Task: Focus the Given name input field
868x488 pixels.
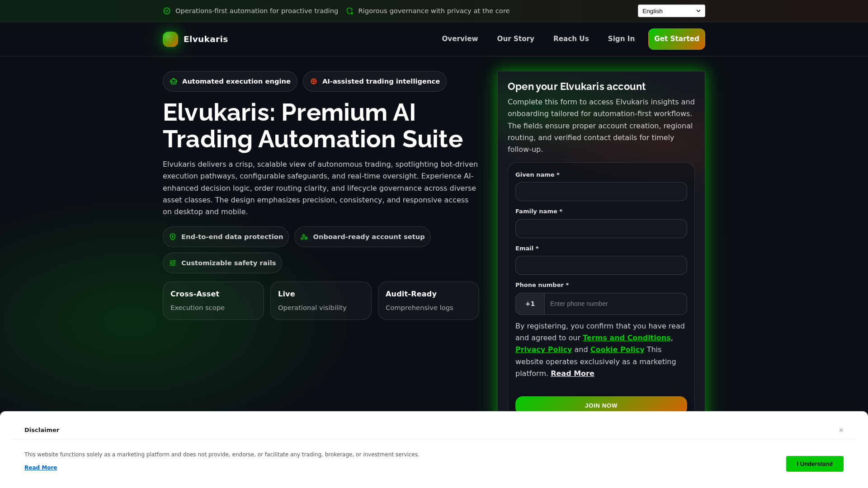Action: pos(601,192)
